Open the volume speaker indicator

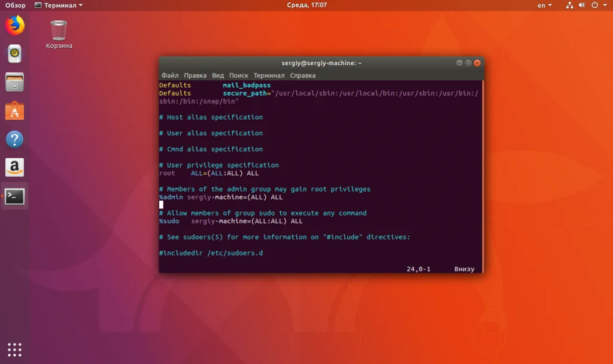pos(582,5)
